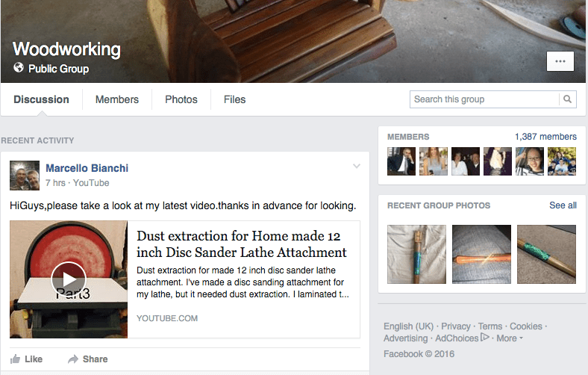Open Marcello Bianchi's profile name link
Screen dimensions: 588x375
[87, 168]
